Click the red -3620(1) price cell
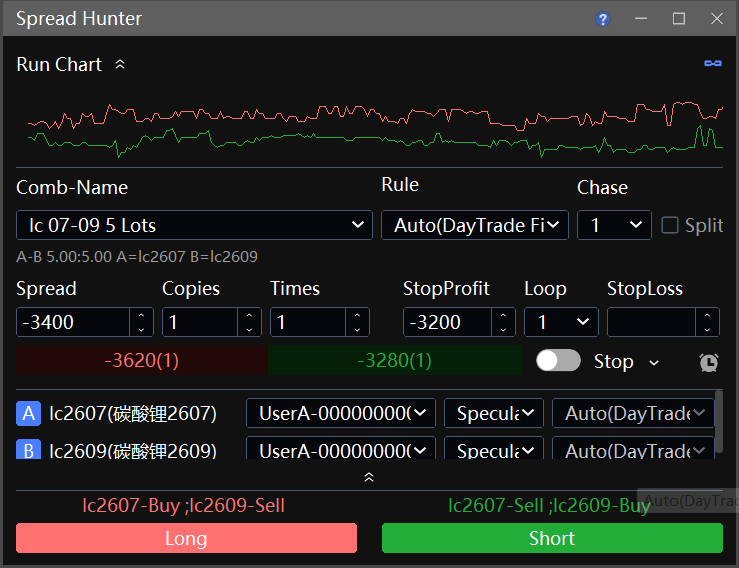The height and width of the screenshot is (568, 739). point(142,360)
